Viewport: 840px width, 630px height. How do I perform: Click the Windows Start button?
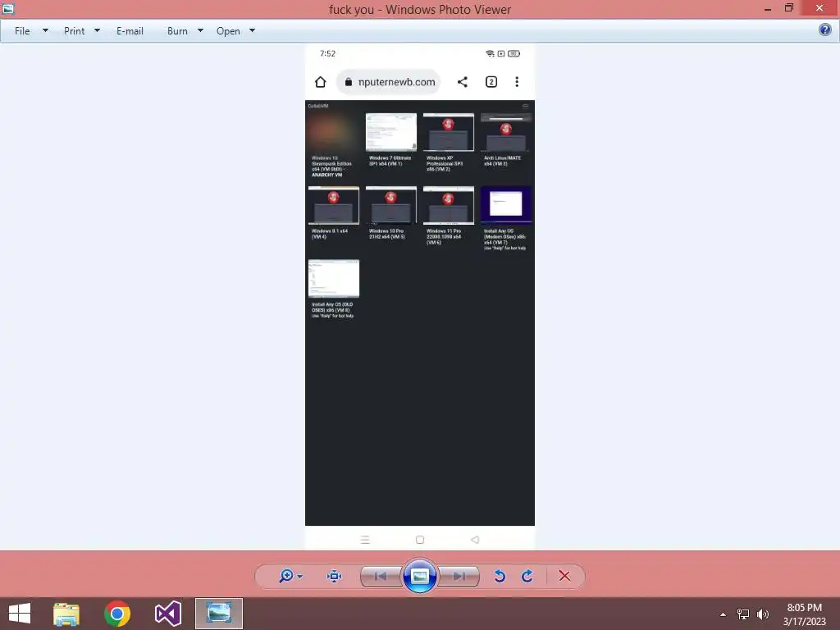(x=20, y=614)
